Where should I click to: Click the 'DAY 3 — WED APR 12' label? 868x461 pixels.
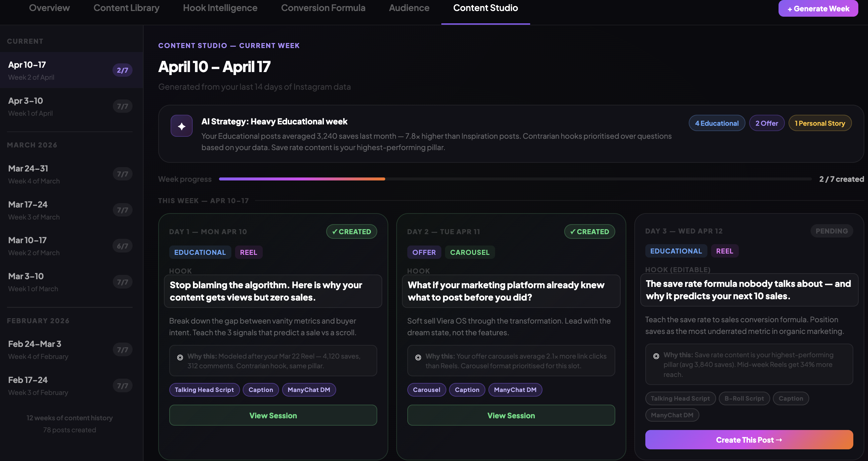(x=684, y=231)
